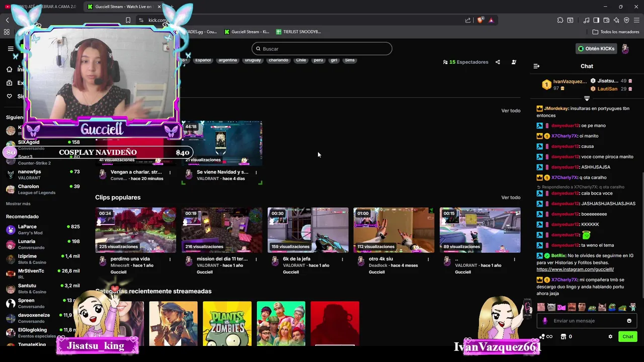Open the Brave VPN shield icon
Screen dimensions: 644x362
point(626,20)
